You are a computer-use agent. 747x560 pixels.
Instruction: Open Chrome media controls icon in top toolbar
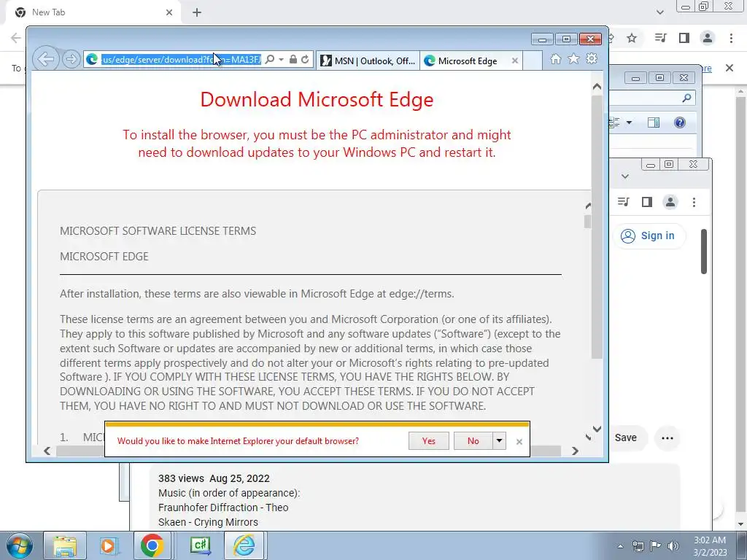point(660,38)
